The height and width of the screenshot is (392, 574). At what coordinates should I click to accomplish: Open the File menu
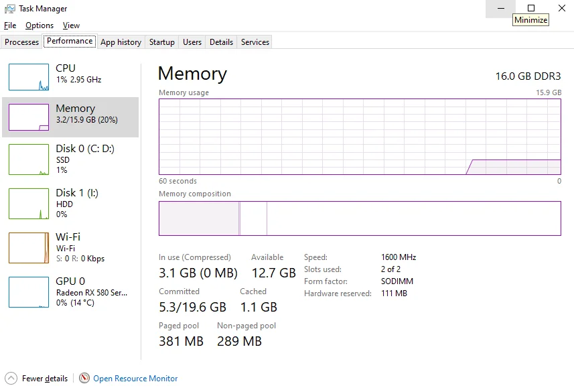tap(10, 25)
